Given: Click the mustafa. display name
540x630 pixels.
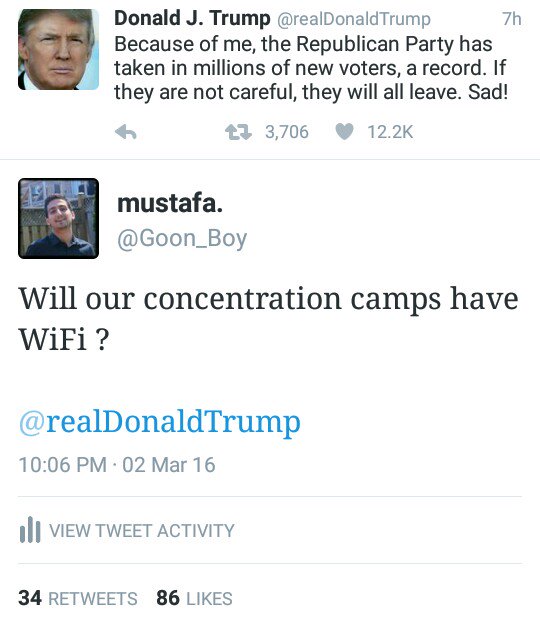Looking at the screenshot, I should coord(170,203).
